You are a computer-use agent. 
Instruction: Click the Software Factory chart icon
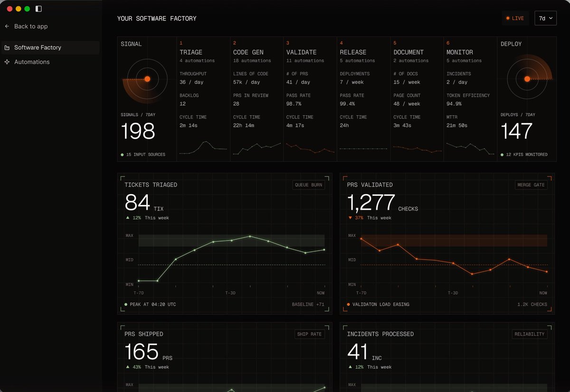(7, 47)
